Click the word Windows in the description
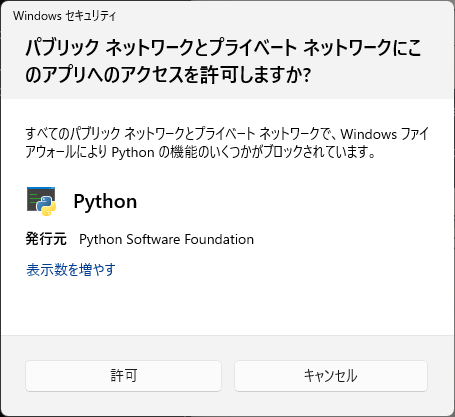Image resolution: width=455 pixels, height=417 pixels. [369, 134]
